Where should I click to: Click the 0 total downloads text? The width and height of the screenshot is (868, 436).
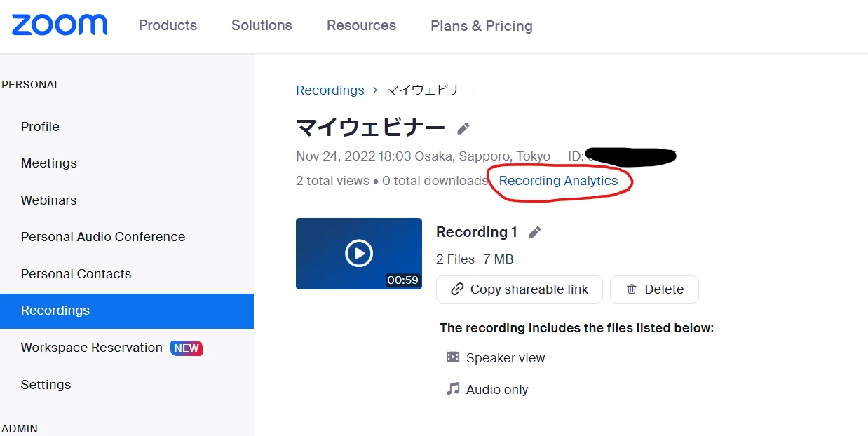(435, 181)
